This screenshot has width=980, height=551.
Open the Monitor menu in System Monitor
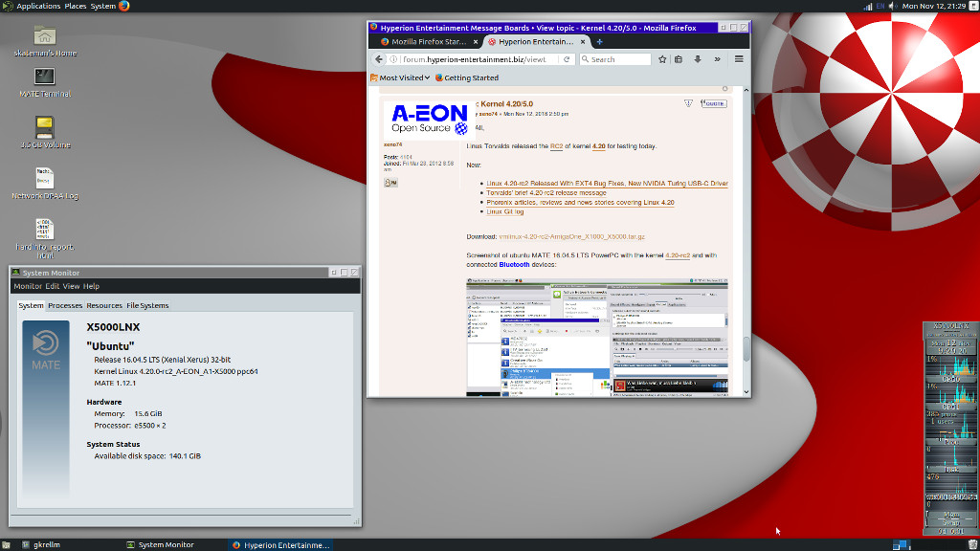tap(28, 286)
